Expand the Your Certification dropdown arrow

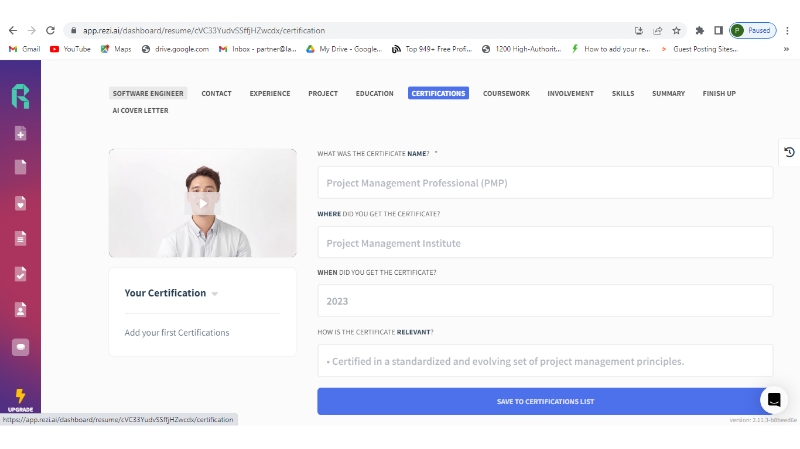pos(215,294)
